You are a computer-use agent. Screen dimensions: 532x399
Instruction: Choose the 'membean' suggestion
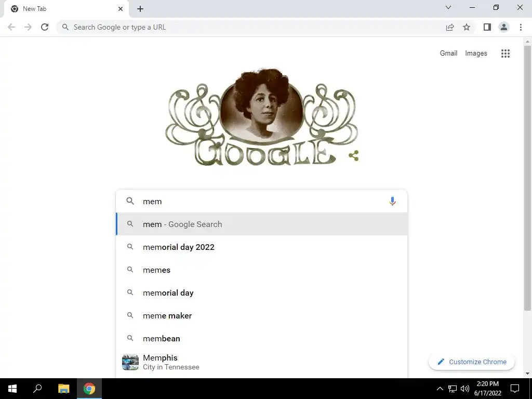[x=261, y=338]
